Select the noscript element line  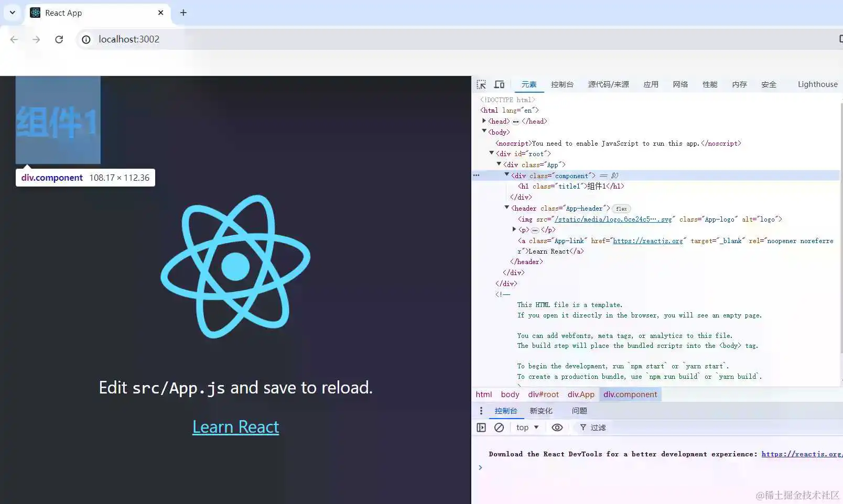point(618,144)
